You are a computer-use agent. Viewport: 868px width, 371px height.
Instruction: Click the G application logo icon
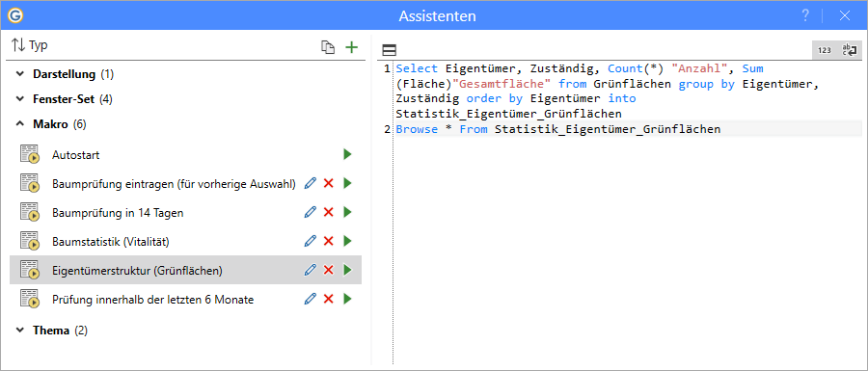click(x=16, y=16)
